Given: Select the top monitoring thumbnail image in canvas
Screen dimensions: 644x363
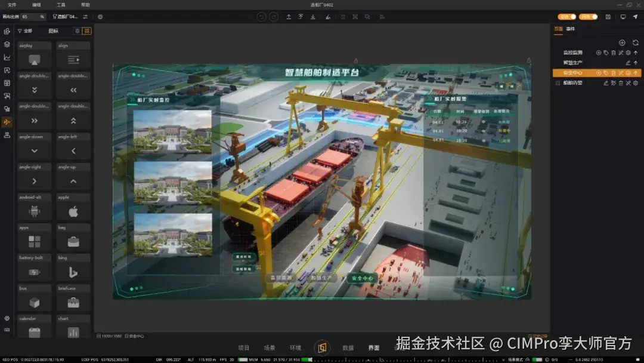Looking at the screenshot, I should [x=172, y=132].
